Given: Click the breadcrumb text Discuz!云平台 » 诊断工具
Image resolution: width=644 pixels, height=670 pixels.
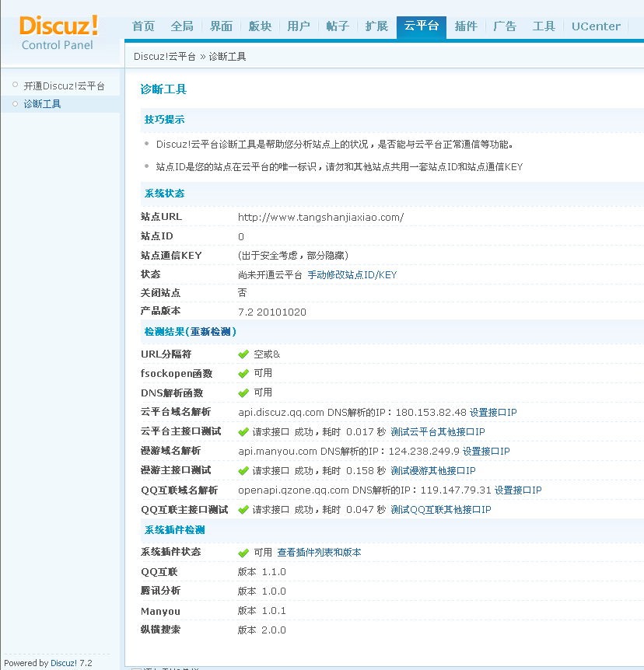Looking at the screenshot, I should pos(190,57).
